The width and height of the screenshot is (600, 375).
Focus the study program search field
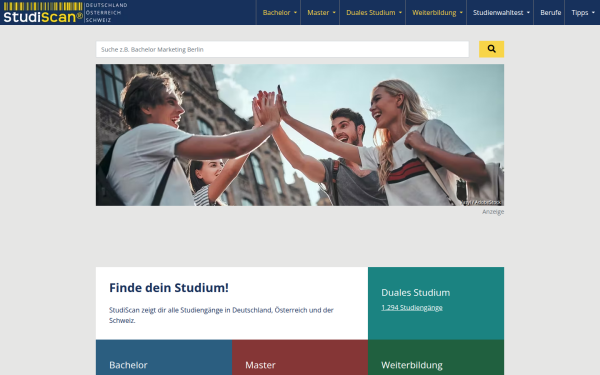click(282, 49)
